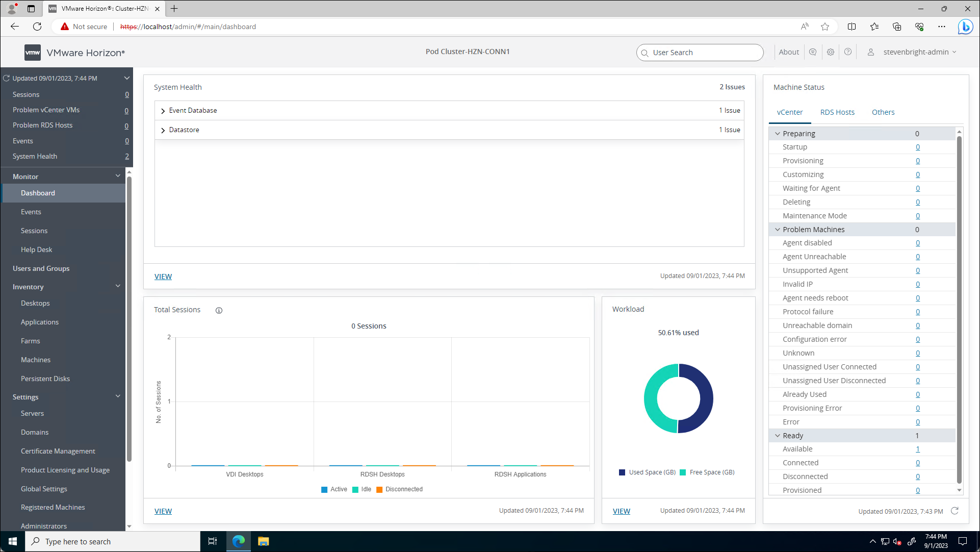Viewport: 980px width, 552px height.
Task: Click the Dashboard icon in sidebar
Action: (38, 193)
